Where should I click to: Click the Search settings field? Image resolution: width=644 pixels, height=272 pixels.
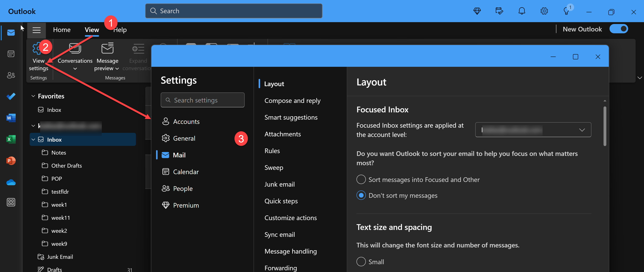(x=202, y=100)
